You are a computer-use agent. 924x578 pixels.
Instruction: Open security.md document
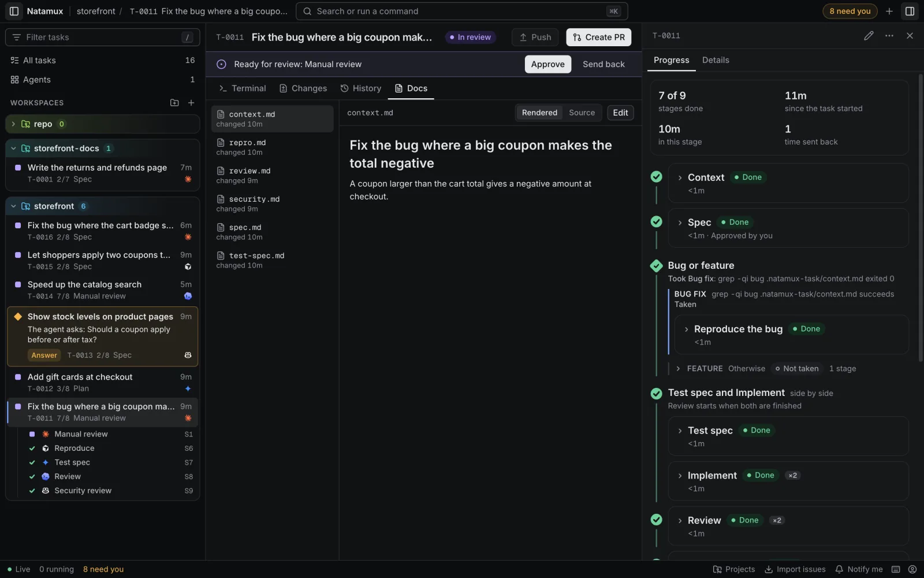[272, 204]
